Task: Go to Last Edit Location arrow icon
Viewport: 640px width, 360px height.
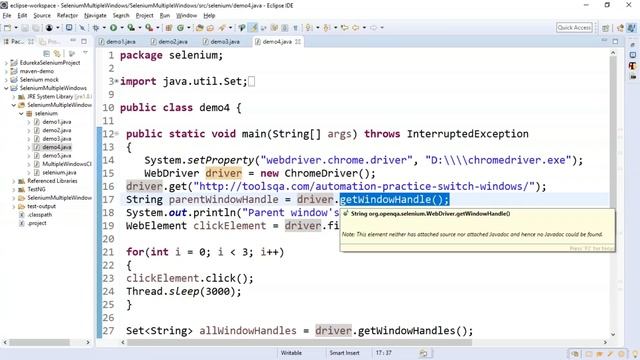Action: click(x=344, y=28)
